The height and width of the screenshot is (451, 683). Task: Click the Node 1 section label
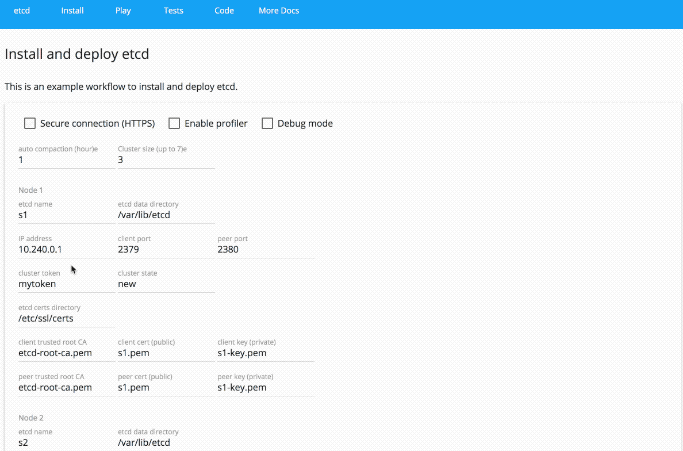pyautogui.click(x=30, y=190)
